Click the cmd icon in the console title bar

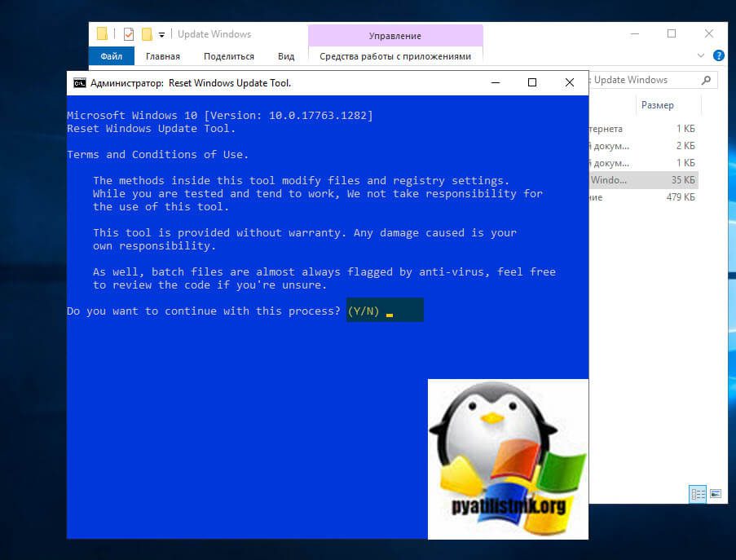point(79,83)
